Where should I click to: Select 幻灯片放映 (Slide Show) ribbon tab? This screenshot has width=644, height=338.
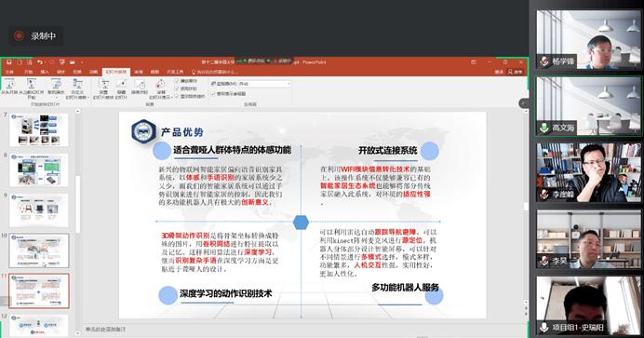(116, 72)
